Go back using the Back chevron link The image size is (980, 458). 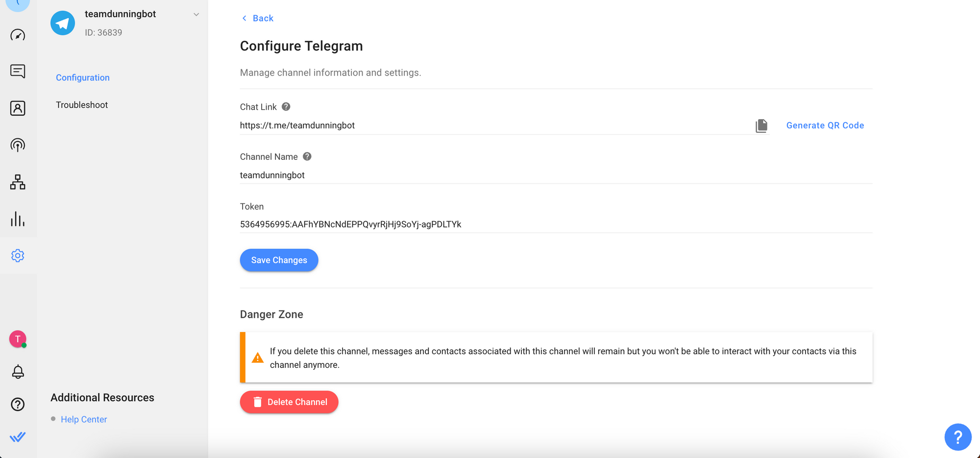point(258,18)
